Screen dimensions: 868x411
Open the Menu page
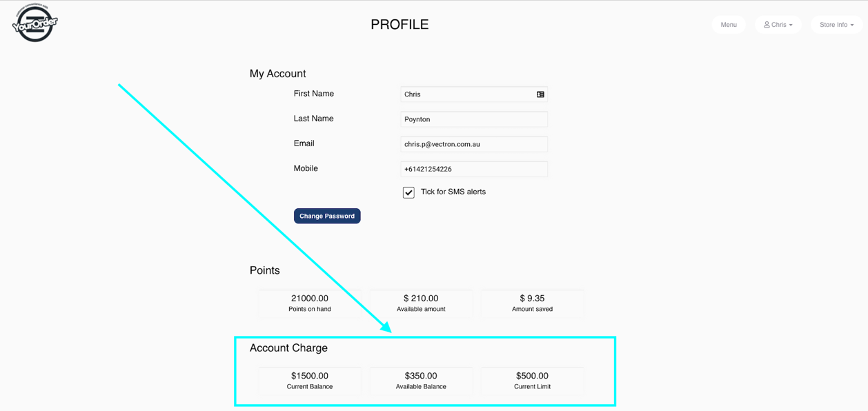click(x=729, y=25)
